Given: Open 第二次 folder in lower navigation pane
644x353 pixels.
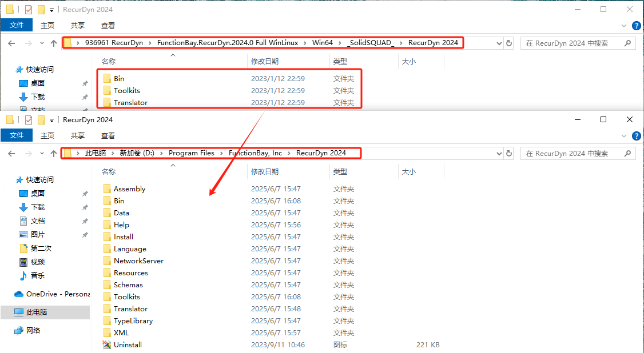Looking at the screenshot, I should [41, 248].
